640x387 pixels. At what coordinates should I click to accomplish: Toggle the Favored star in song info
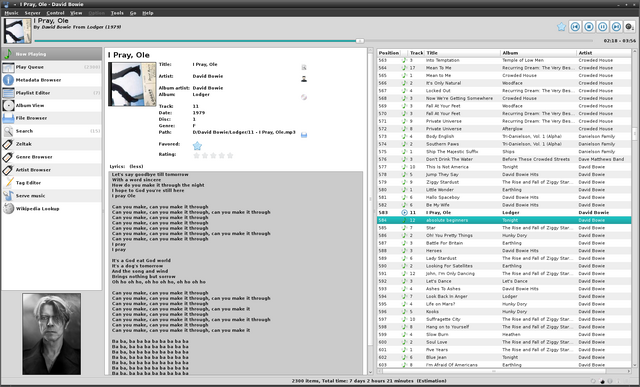click(197, 146)
